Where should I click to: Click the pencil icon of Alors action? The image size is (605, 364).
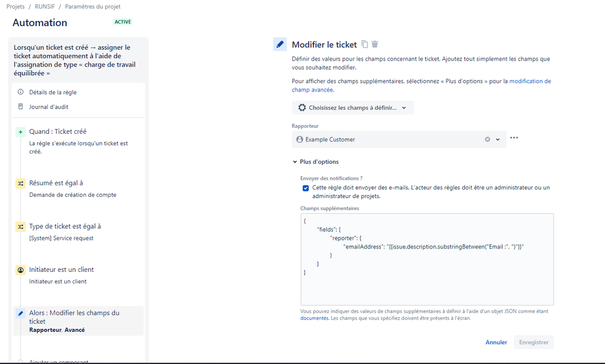tap(21, 313)
